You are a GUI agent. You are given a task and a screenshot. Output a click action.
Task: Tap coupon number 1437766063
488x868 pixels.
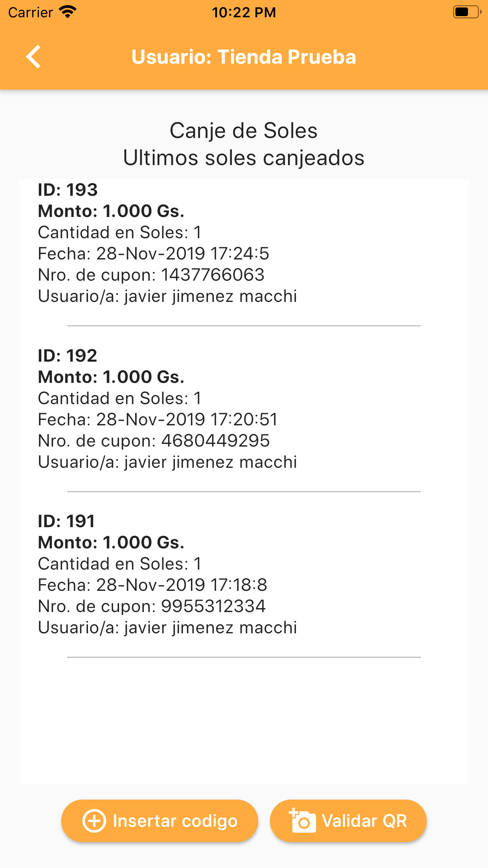click(x=213, y=275)
